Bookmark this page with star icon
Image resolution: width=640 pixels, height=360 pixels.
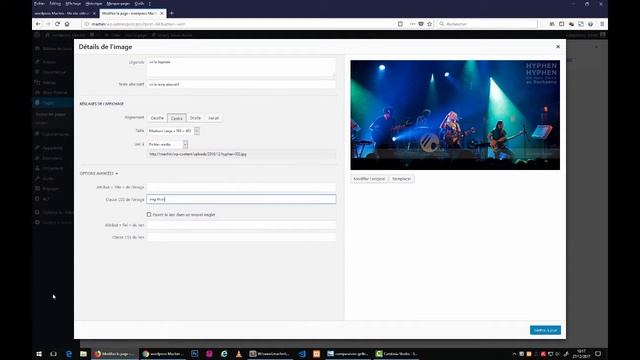429,24
